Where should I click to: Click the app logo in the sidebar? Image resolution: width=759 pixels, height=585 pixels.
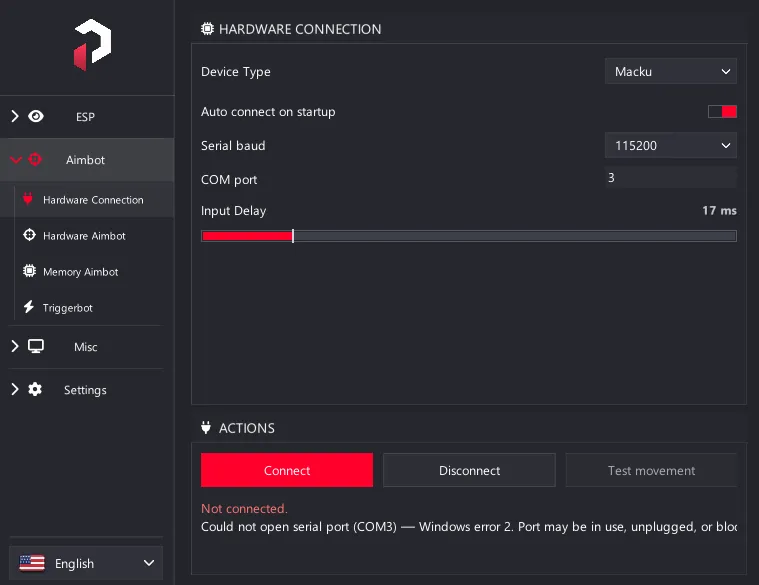click(x=92, y=45)
